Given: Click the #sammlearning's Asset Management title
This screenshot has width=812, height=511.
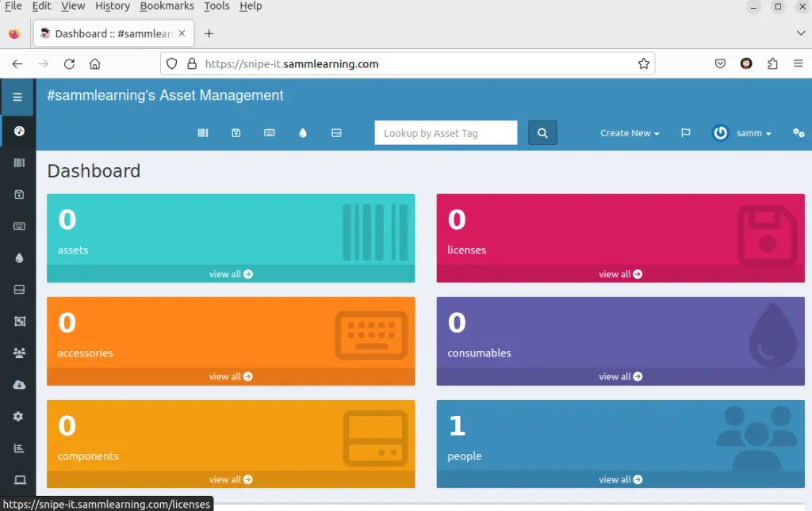Looking at the screenshot, I should 165,95.
